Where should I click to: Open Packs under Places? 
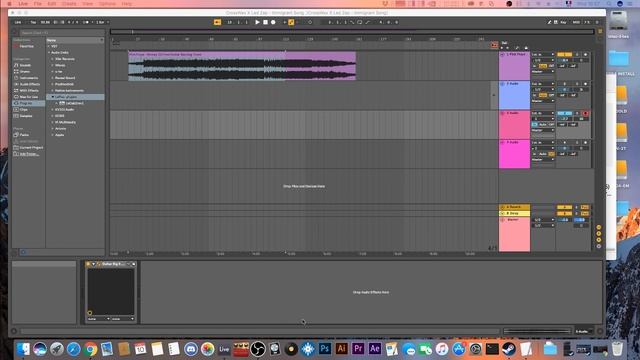coord(24,135)
